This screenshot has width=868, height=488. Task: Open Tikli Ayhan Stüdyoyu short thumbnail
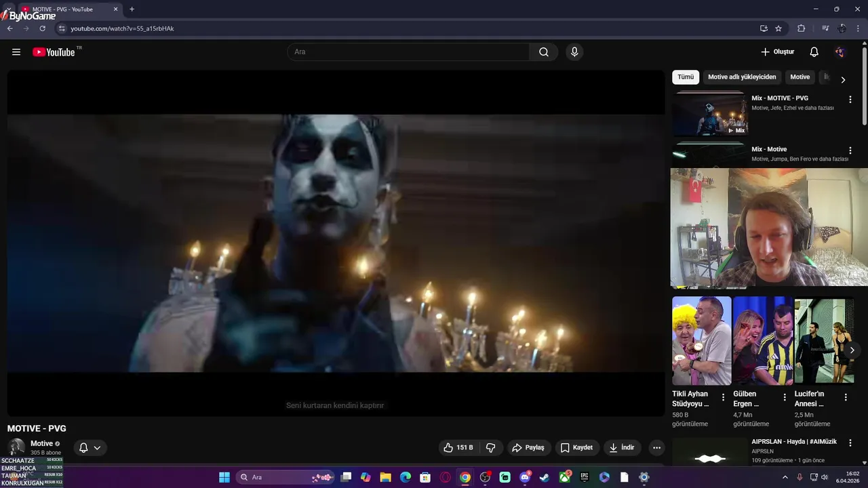[702, 341]
